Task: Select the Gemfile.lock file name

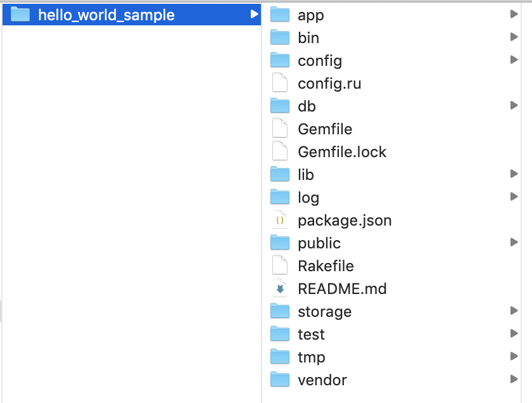Action: click(342, 152)
